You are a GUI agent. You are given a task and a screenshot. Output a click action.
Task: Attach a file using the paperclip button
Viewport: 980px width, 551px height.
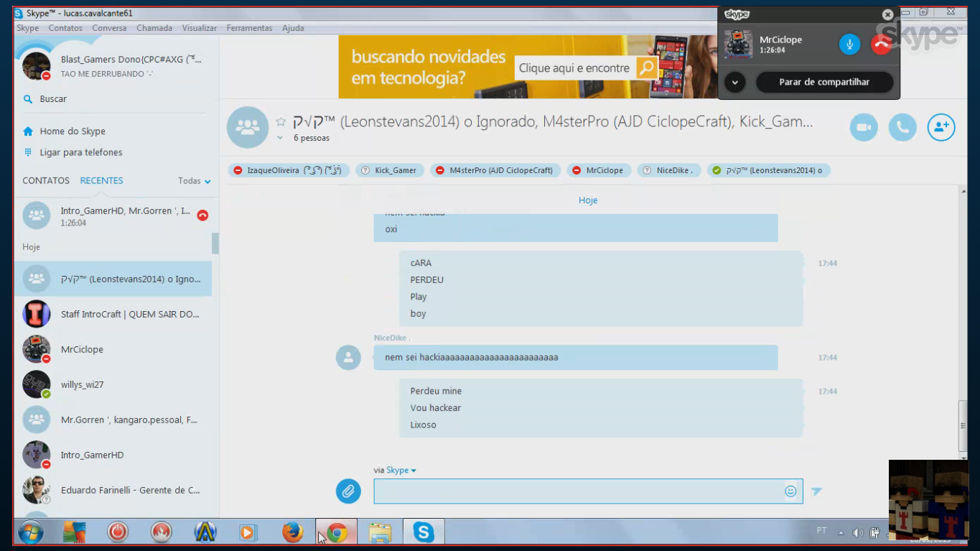click(348, 491)
